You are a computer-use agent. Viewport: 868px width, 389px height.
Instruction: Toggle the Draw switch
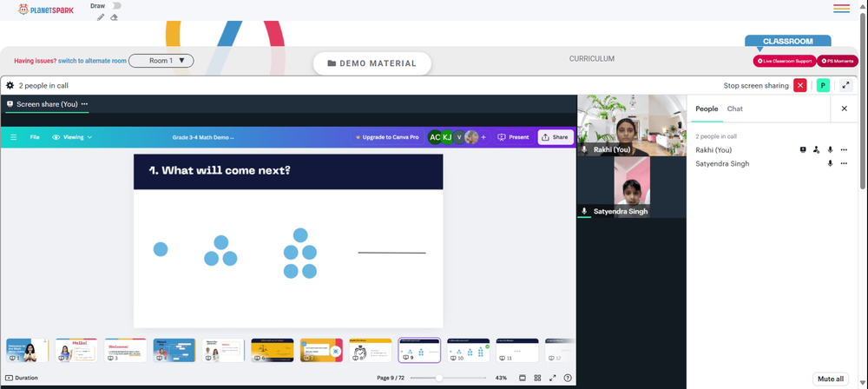(x=115, y=5)
